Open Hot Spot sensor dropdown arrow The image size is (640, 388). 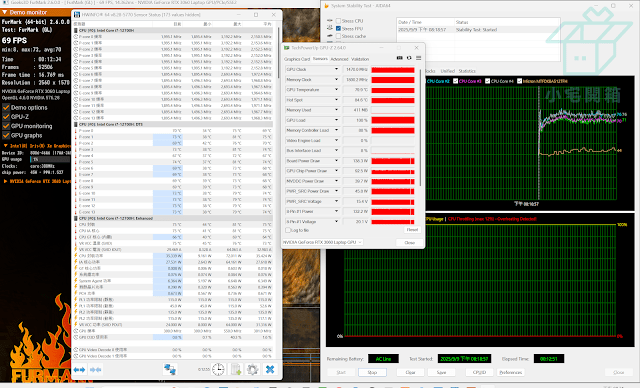coord(336,100)
